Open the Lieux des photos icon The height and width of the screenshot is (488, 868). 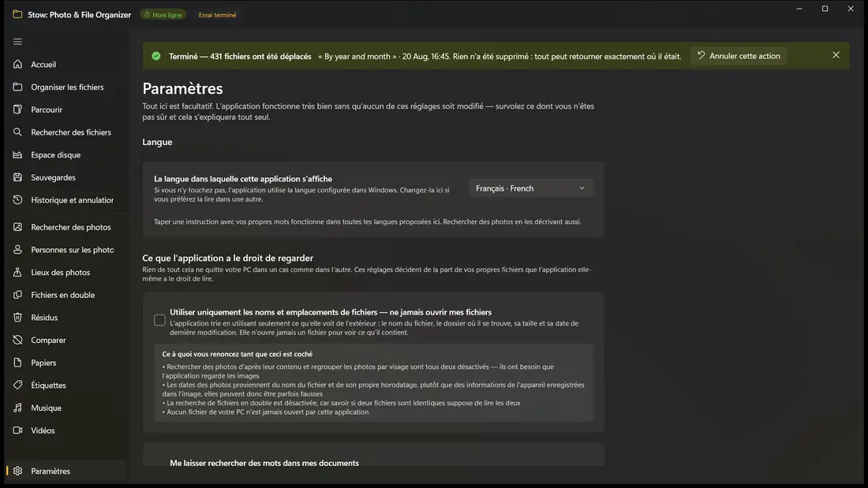coord(17,272)
